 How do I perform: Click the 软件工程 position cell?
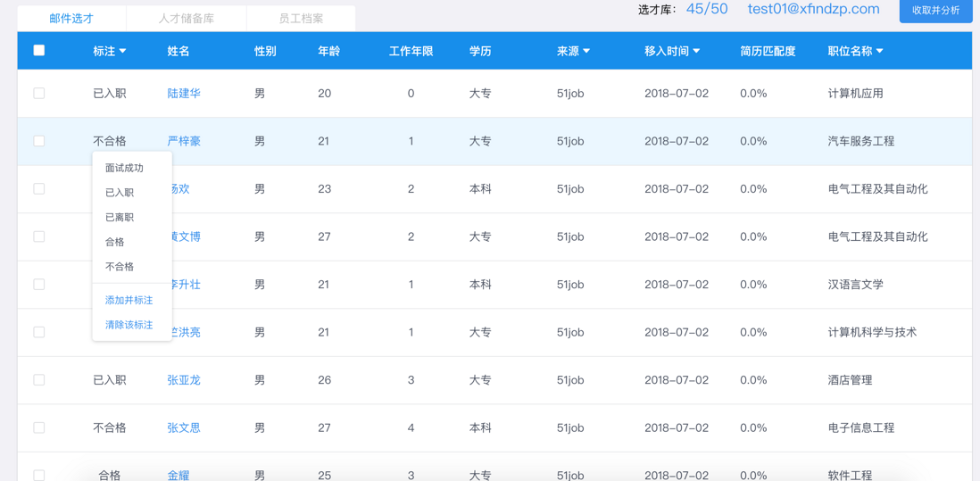(850, 475)
